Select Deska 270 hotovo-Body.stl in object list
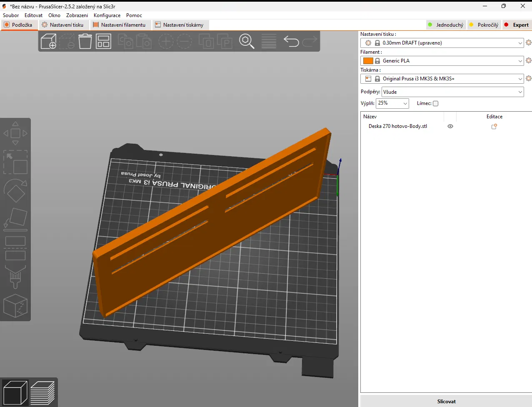 click(x=397, y=126)
